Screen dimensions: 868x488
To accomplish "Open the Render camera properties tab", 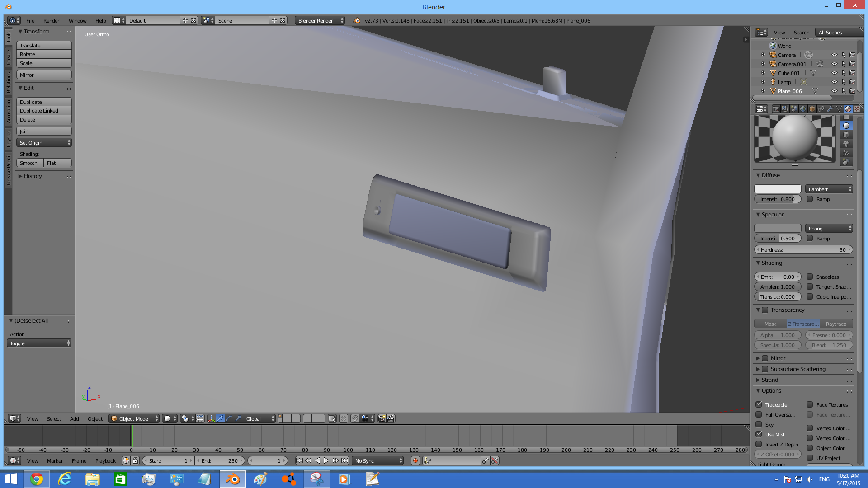I will pyautogui.click(x=776, y=109).
